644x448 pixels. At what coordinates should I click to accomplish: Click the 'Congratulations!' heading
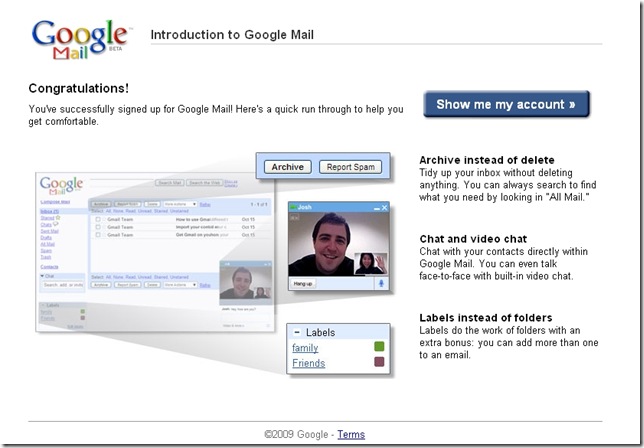pyautogui.click(x=78, y=88)
